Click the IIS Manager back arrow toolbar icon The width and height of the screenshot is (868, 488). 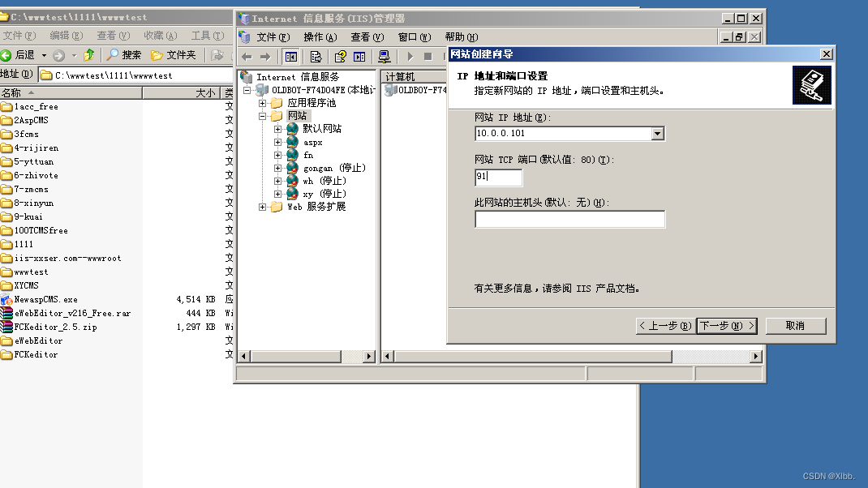[247, 57]
